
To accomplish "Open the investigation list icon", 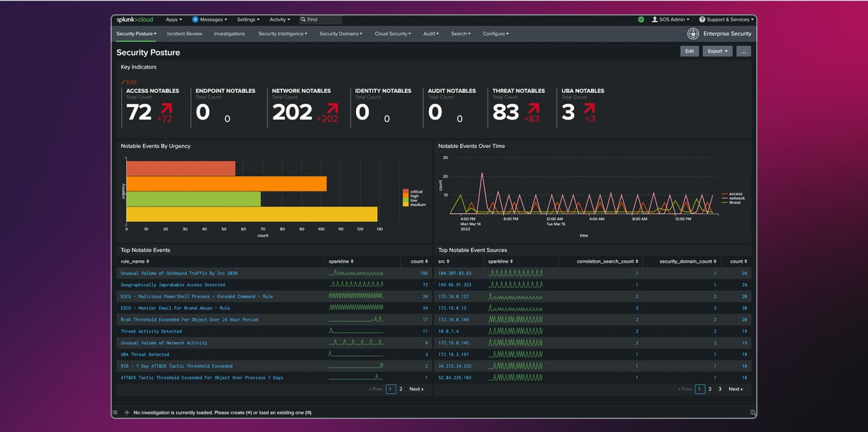I will (114, 412).
